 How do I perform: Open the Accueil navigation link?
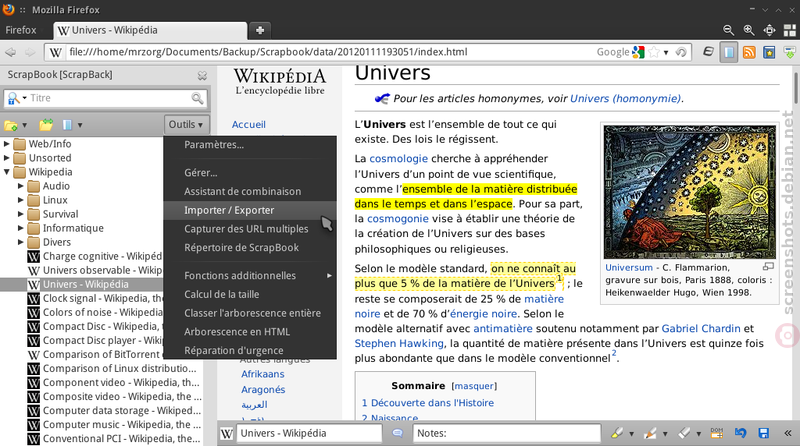pos(248,125)
